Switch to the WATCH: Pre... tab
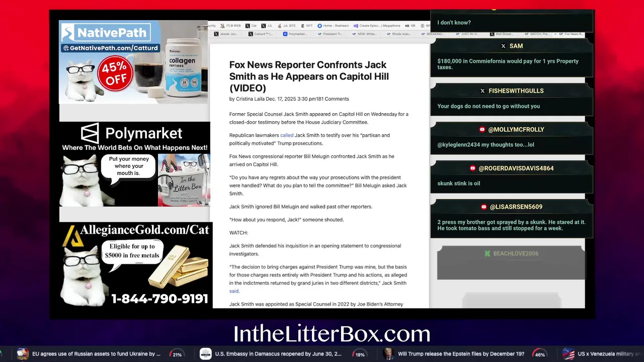644x362 pixels. (x=536, y=34)
